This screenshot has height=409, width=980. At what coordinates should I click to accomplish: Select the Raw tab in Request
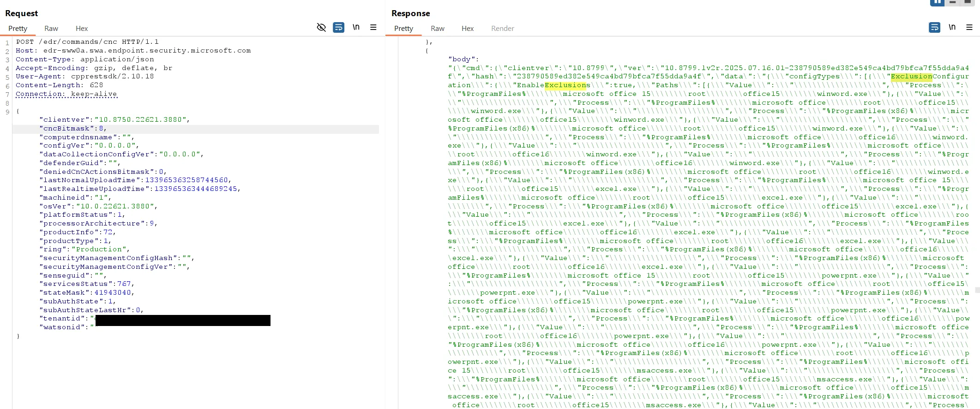point(51,29)
